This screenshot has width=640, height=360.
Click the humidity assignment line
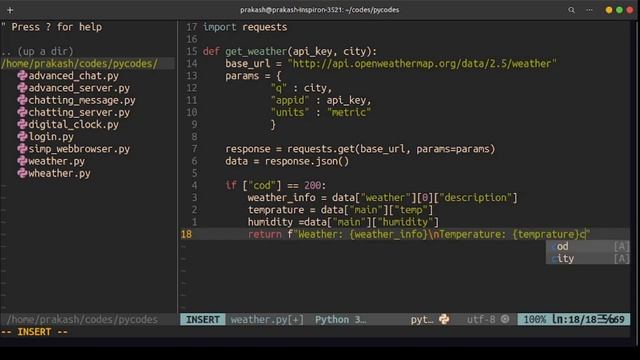343,222
